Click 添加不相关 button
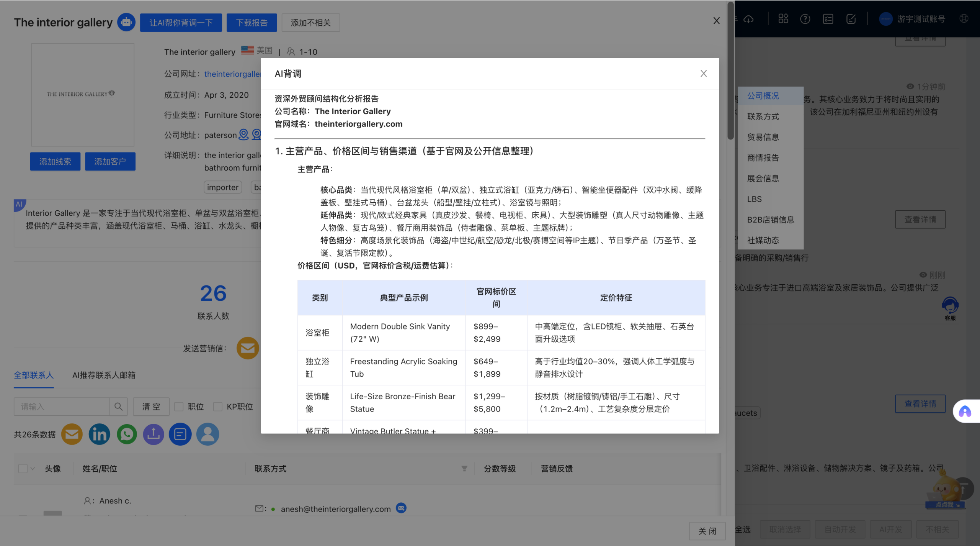The width and height of the screenshot is (980, 546). pos(311,23)
